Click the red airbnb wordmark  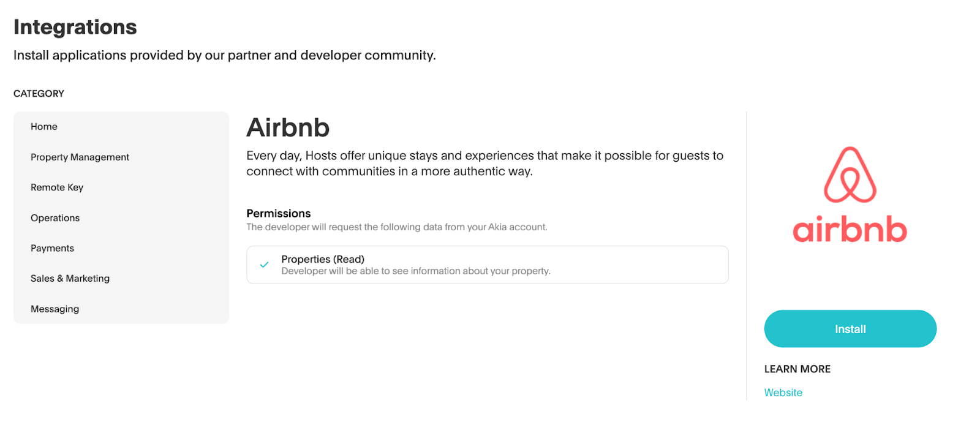pos(850,230)
